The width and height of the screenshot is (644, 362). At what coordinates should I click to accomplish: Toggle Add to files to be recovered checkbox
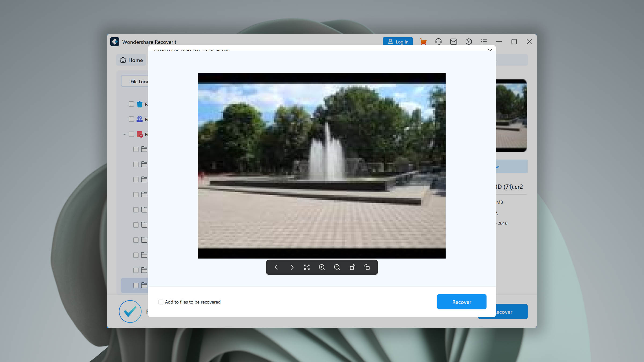click(x=160, y=302)
